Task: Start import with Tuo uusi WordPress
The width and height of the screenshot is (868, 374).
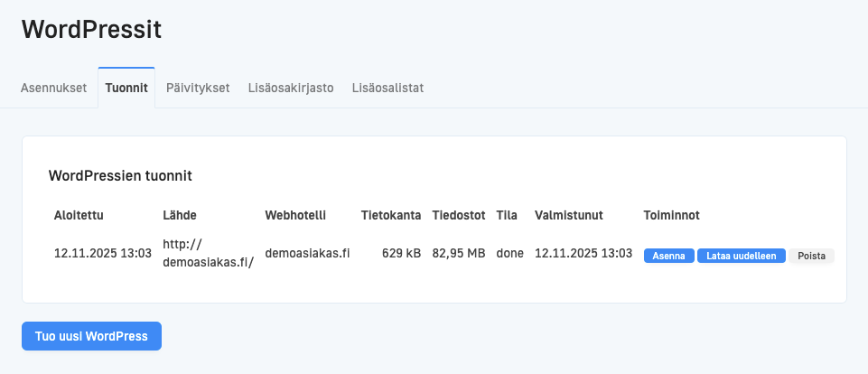Action: coord(91,336)
